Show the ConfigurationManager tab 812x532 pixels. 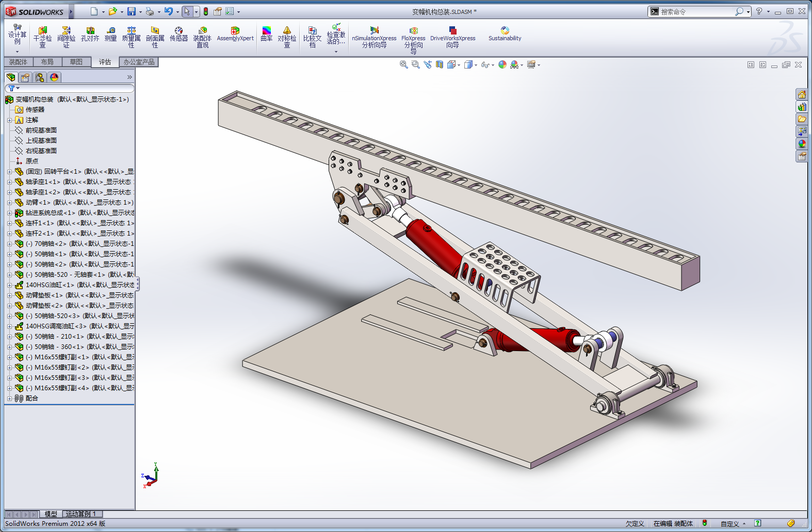click(40, 77)
